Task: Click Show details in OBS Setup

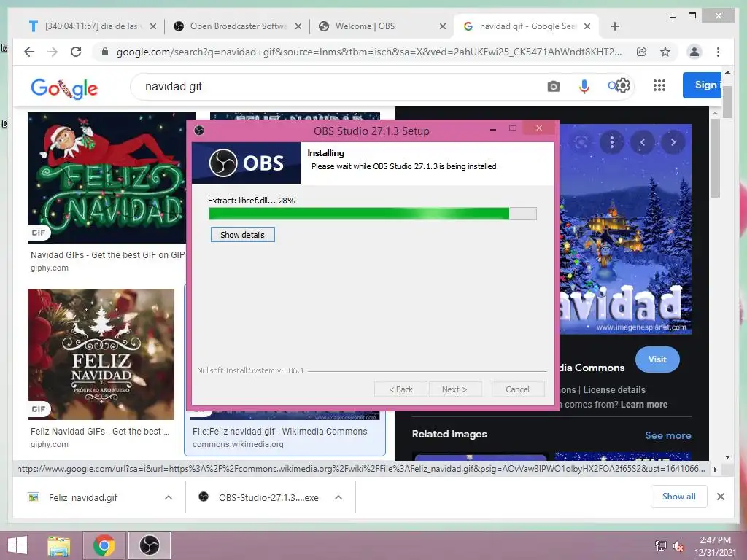Action: pyautogui.click(x=242, y=235)
